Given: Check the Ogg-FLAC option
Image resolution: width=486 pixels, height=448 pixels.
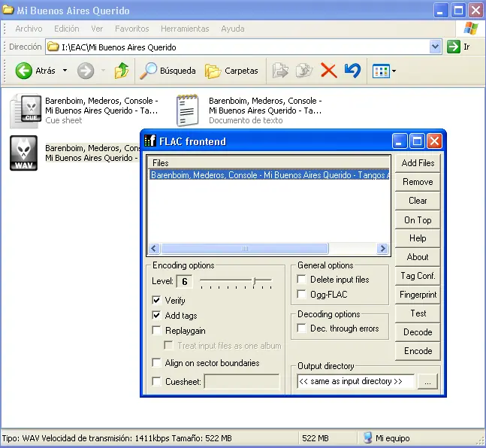Looking at the screenshot, I should click(x=301, y=294).
